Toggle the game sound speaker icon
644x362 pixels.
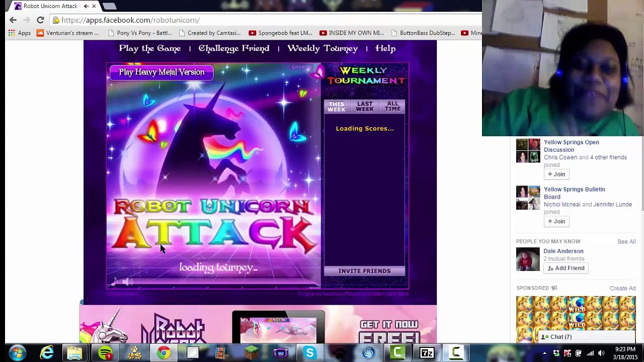coord(128,282)
